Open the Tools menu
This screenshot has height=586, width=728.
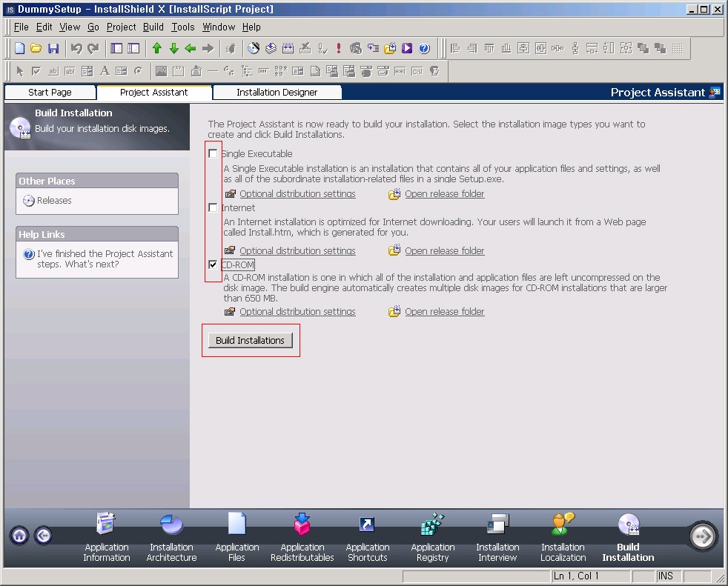point(183,27)
